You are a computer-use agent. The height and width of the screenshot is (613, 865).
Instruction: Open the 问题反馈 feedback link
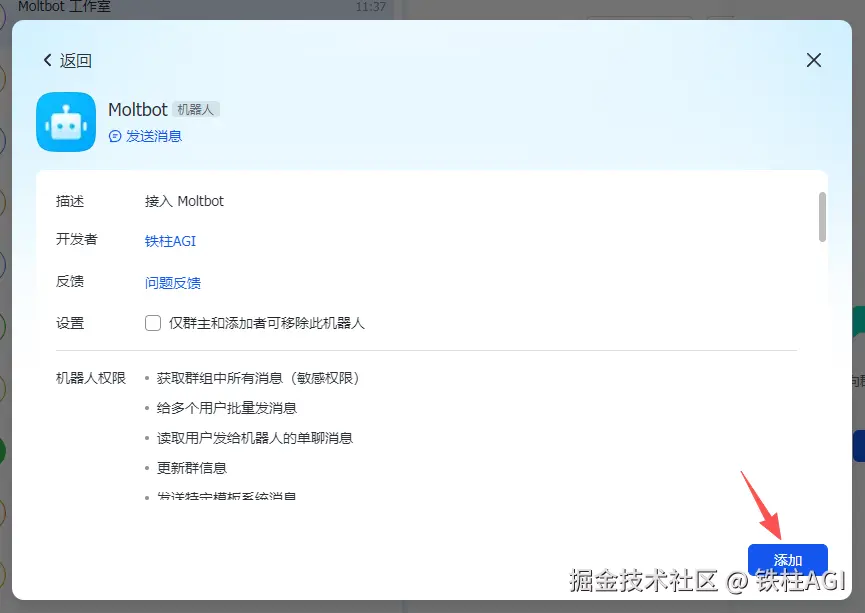[x=173, y=283]
